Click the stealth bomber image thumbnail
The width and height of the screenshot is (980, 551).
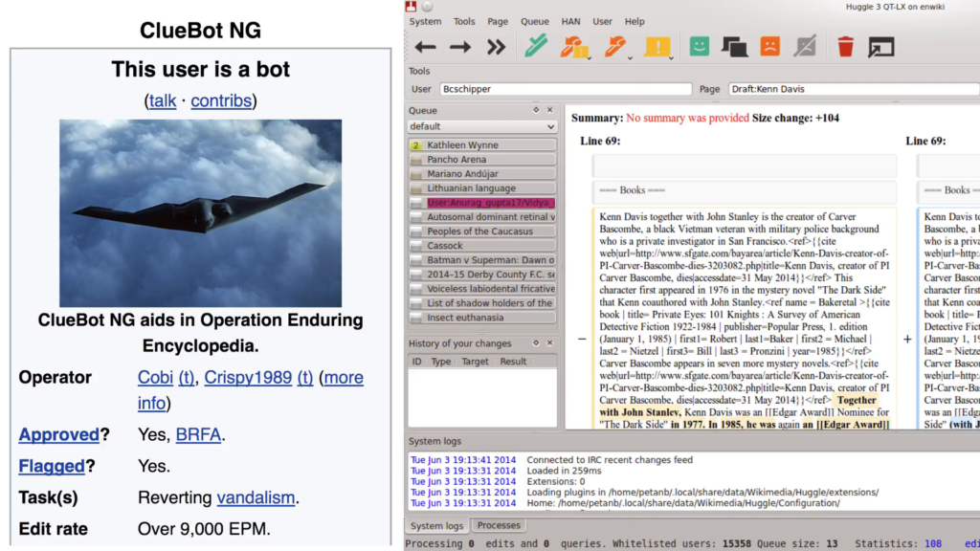point(201,213)
